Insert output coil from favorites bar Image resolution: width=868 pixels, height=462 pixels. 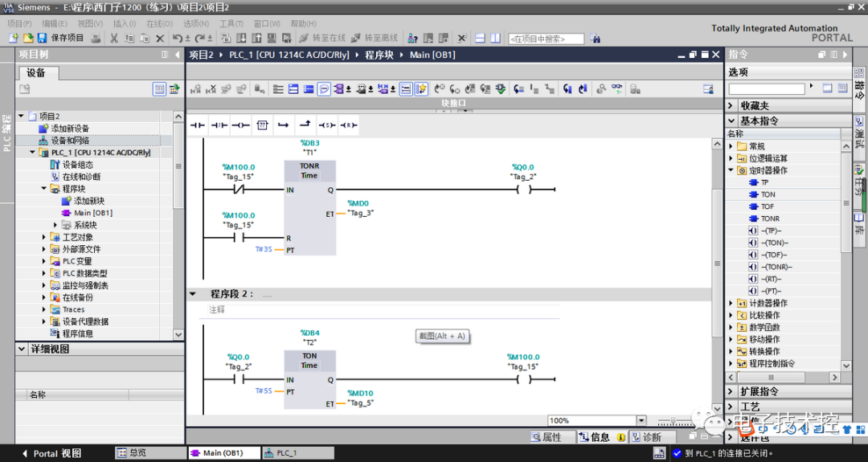coord(241,125)
